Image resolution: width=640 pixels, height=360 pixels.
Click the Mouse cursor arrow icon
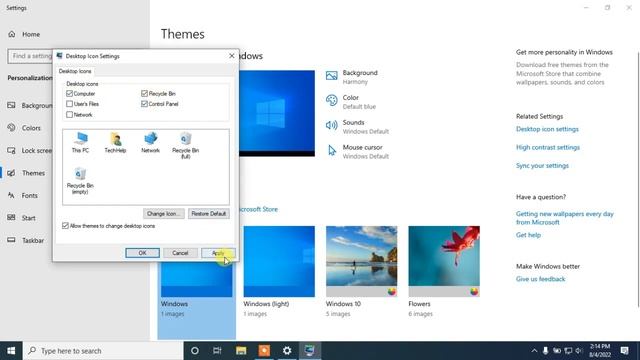332,151
